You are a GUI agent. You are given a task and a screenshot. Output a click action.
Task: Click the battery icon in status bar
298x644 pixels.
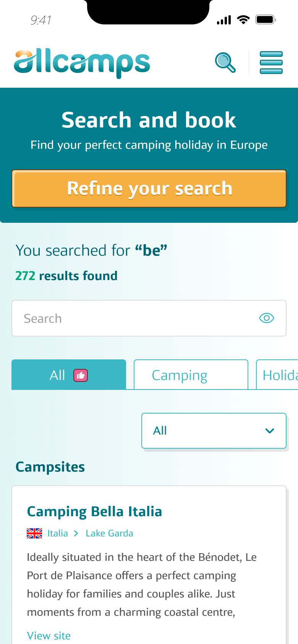(266, 19)
